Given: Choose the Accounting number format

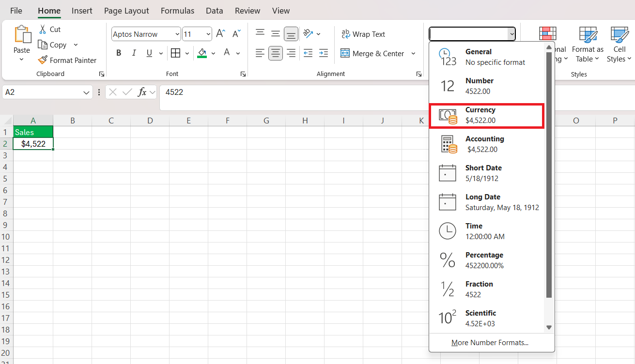Looking at the screenshot, I should coord(487,144).
